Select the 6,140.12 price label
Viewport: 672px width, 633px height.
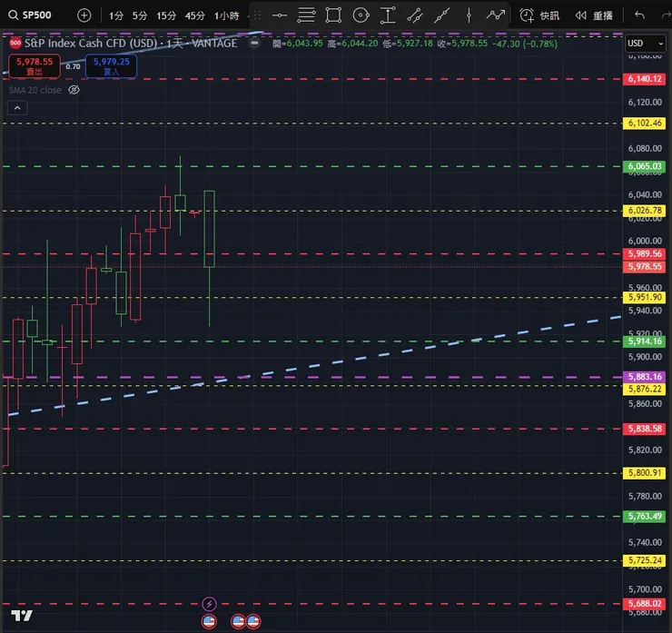pyautogui.click(x=644, y=79)
